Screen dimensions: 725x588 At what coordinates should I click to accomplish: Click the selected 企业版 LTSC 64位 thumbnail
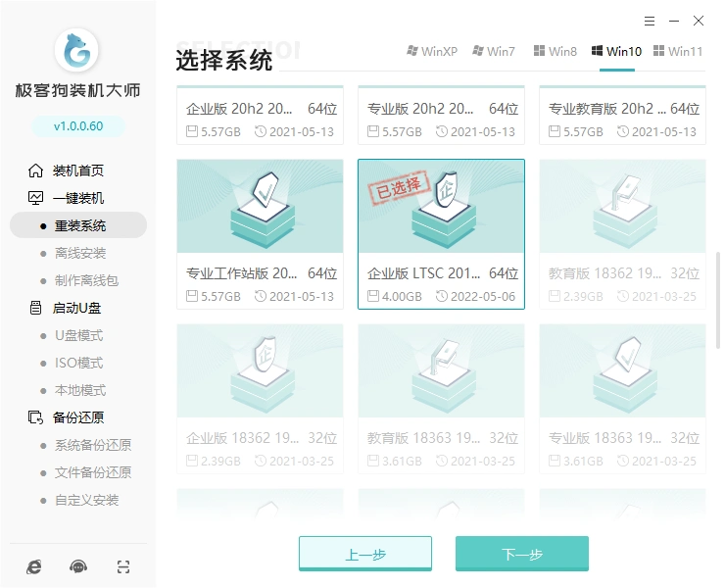(x=441, y=207)
